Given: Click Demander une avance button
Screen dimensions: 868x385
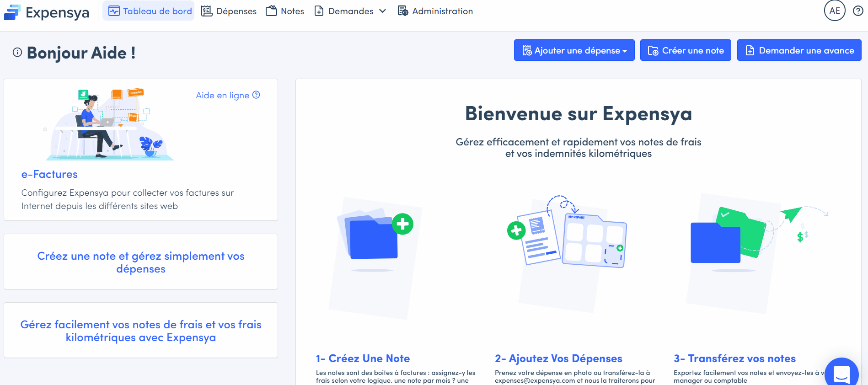Looking at the screenshot, I should (799, 50).
